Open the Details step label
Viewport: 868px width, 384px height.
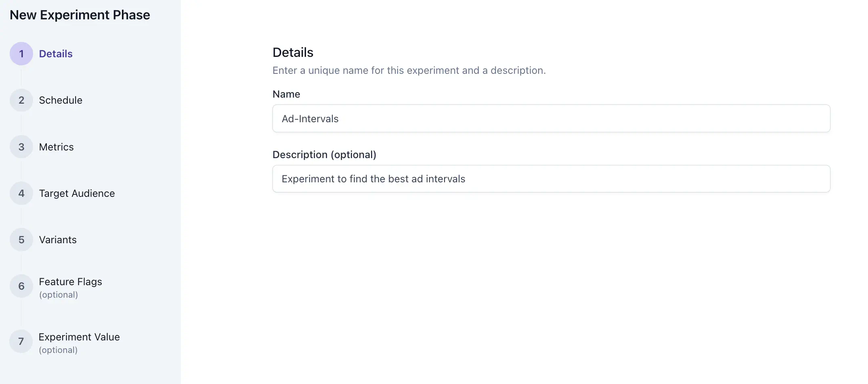pos(56,54)
